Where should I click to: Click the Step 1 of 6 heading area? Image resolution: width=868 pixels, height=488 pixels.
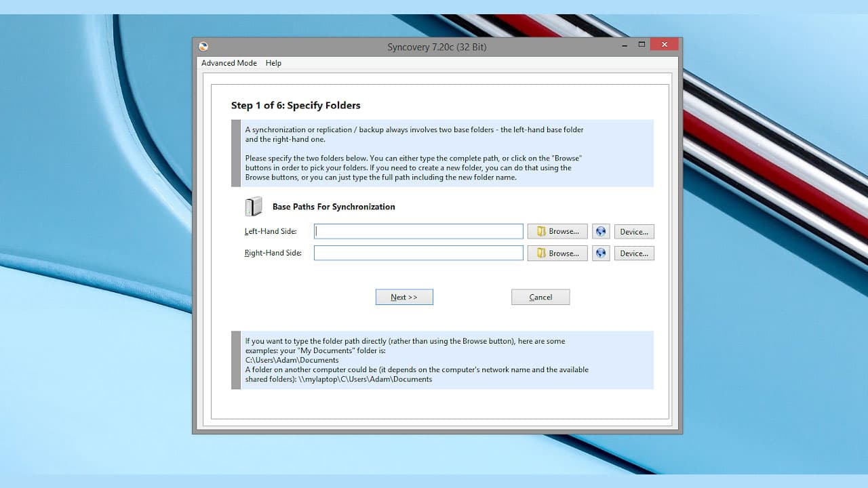click(296, 105)
